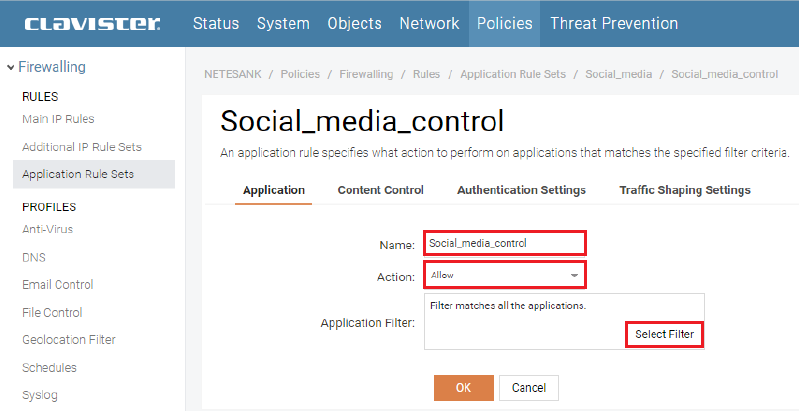The height and width of the screenshot is (411, 799).
Task: Open the Status menu
Action: click(x=216, y=23)
